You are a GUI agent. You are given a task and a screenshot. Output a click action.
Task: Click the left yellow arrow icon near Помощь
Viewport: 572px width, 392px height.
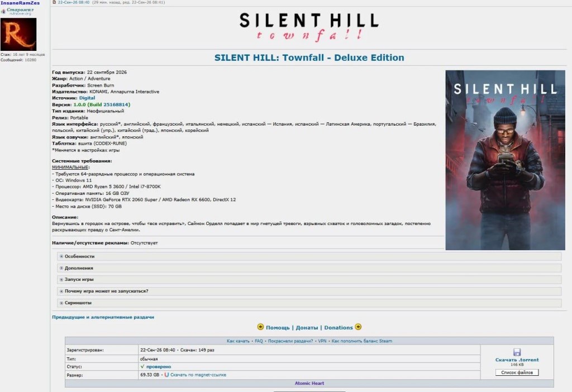(260, 327)
